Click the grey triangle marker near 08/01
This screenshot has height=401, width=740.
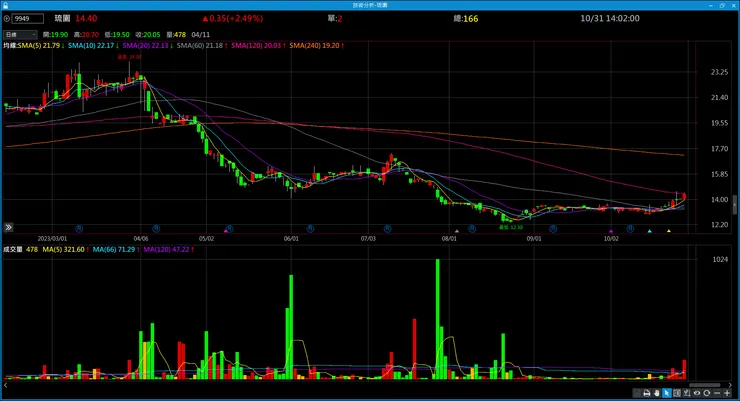click(x=457, y=231)
